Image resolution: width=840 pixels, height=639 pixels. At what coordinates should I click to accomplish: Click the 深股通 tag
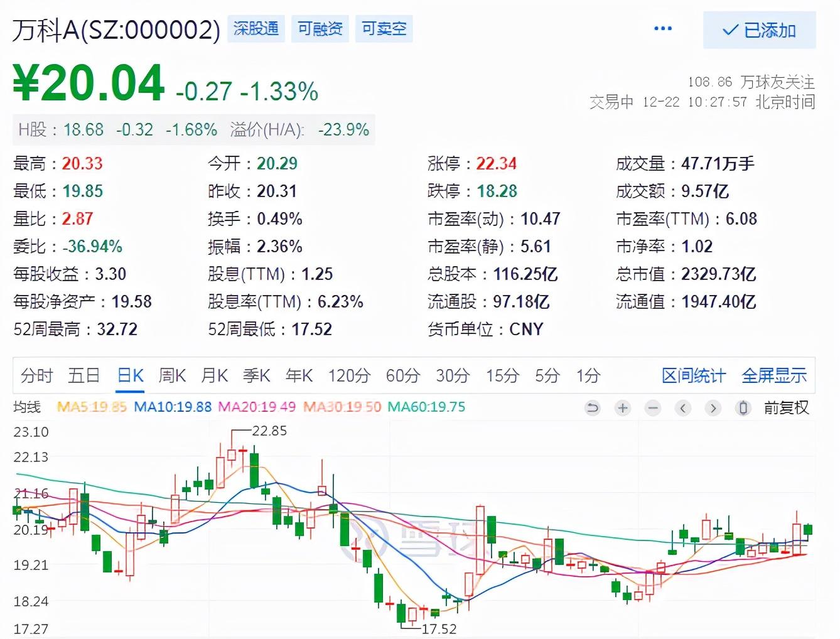tap(256, 28)
